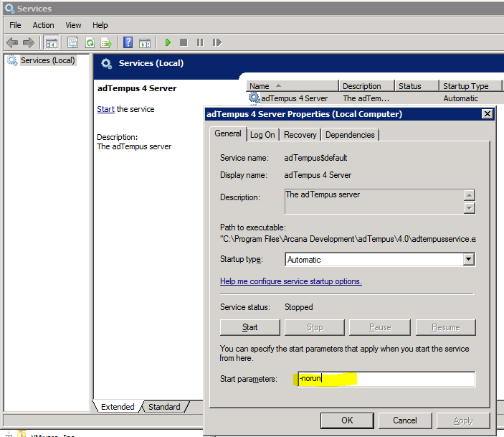Go forward with the toolbar forward arrow
Image resolution: width=504 pixels, height=437 pixels.
tap(29, 42)
